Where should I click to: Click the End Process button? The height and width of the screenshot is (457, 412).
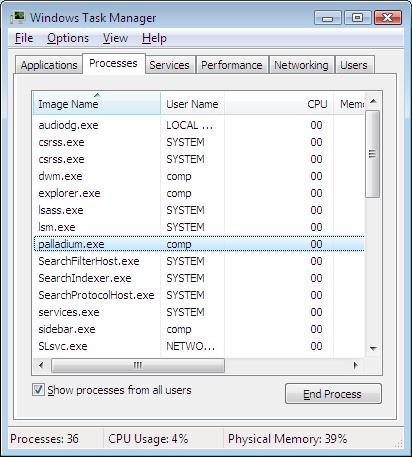tap(333, 394)
